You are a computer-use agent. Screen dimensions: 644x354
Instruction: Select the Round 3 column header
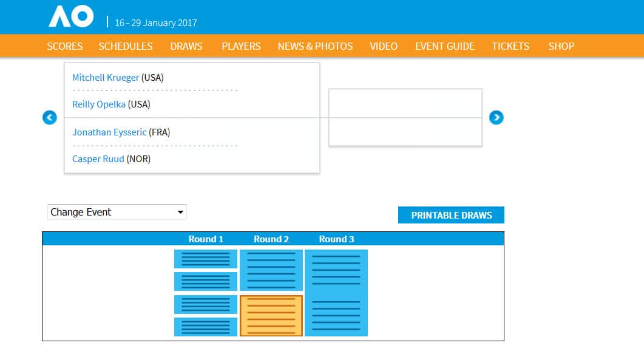pos(336,239)
